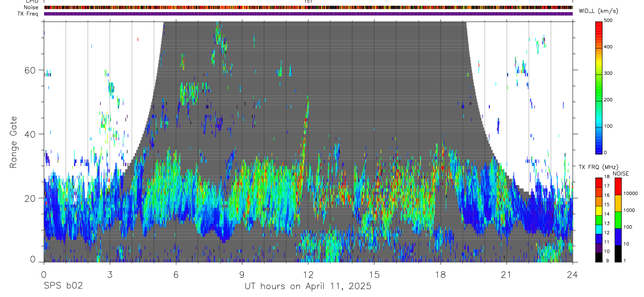The image size is (644, 297).
Task: Pick the yellow 1000 noise swatch
Action: point(618,203)
